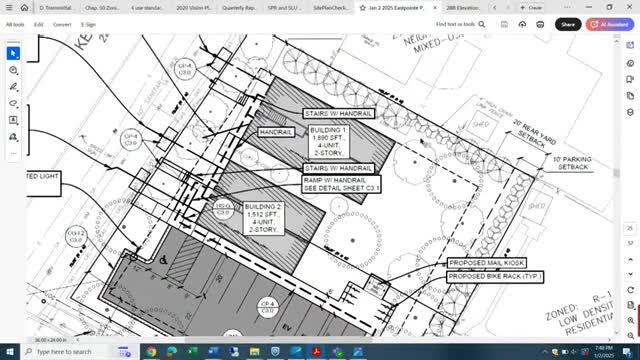Select the arrow selection tool
Screen dimensions: 640x360
click(x=13, y=53)
